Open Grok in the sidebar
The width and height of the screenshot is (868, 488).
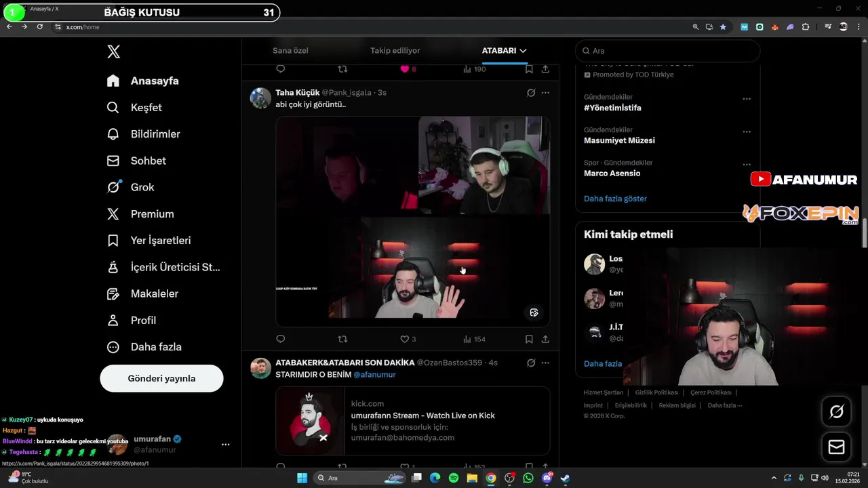(131, 187)
